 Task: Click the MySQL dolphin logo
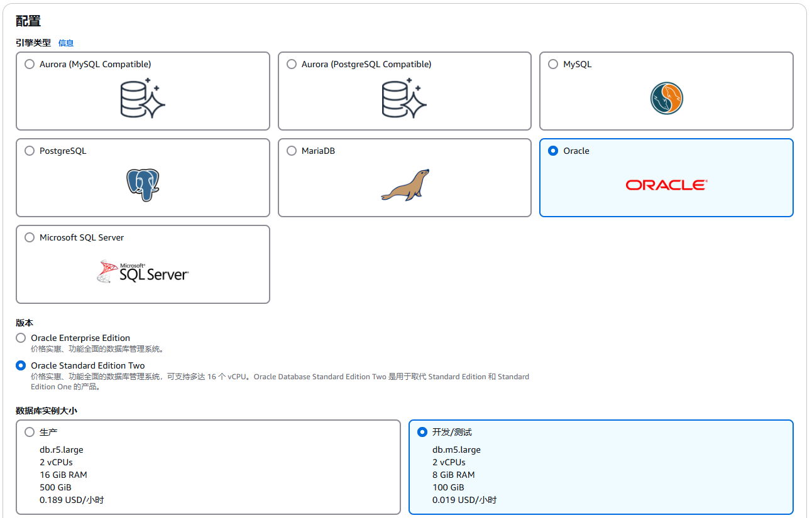666,98
